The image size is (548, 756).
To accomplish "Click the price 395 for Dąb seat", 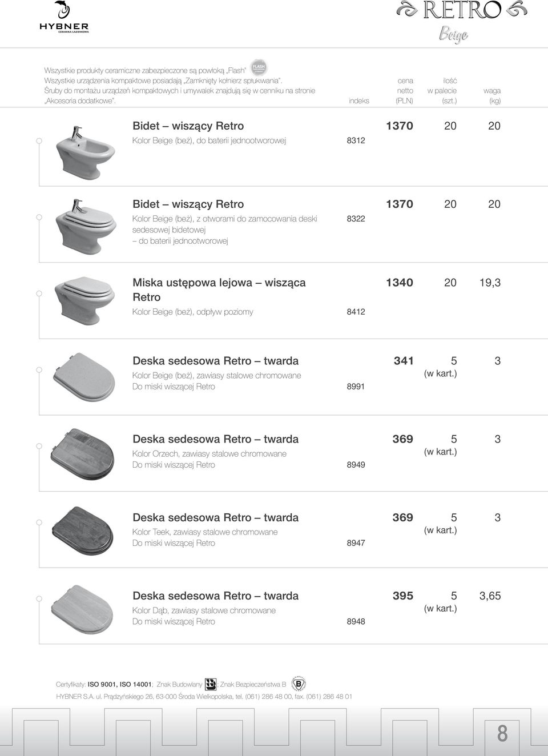I will [x=402, y=596].
